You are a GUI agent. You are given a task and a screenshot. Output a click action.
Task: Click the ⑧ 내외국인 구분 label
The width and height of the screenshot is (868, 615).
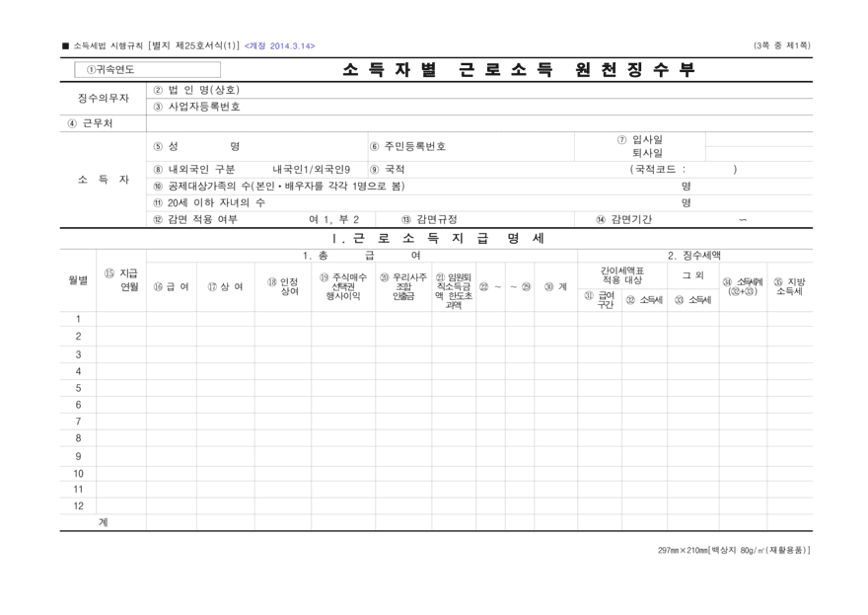(194, 170)
